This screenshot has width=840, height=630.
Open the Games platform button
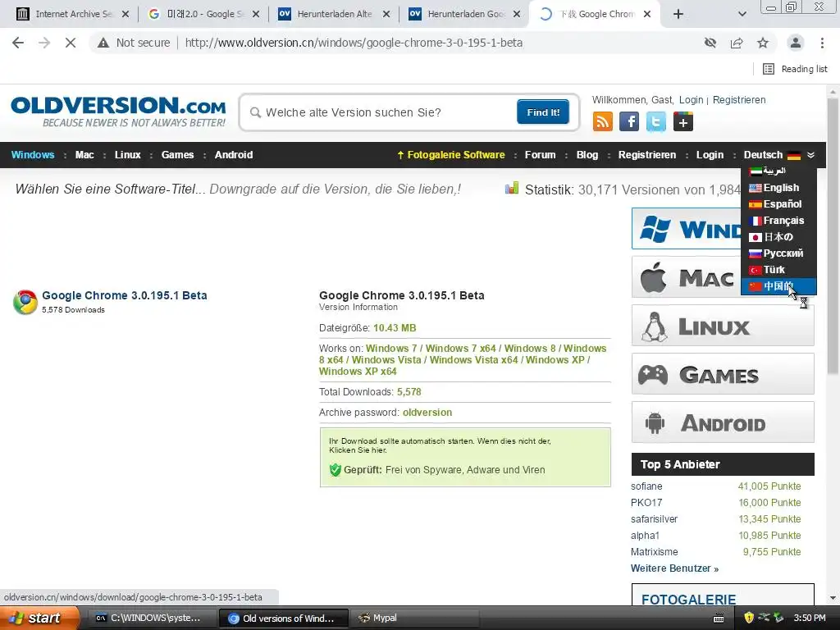(x=723, y=374)
